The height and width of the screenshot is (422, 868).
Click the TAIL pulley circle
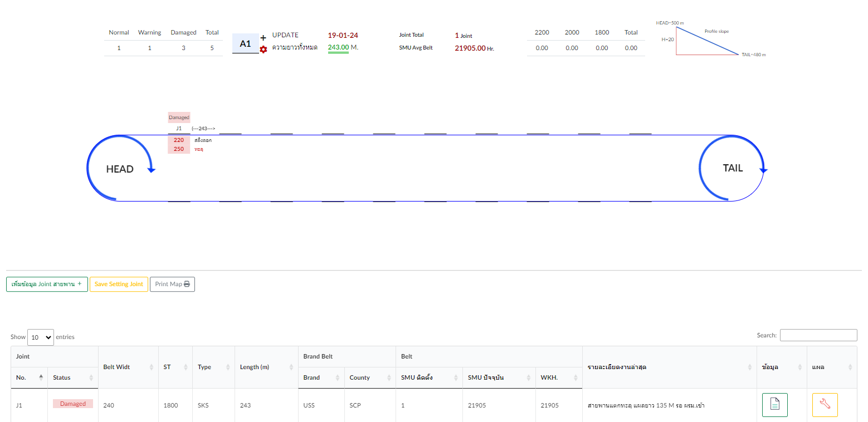pyautogui.click(x=732, y=168)
